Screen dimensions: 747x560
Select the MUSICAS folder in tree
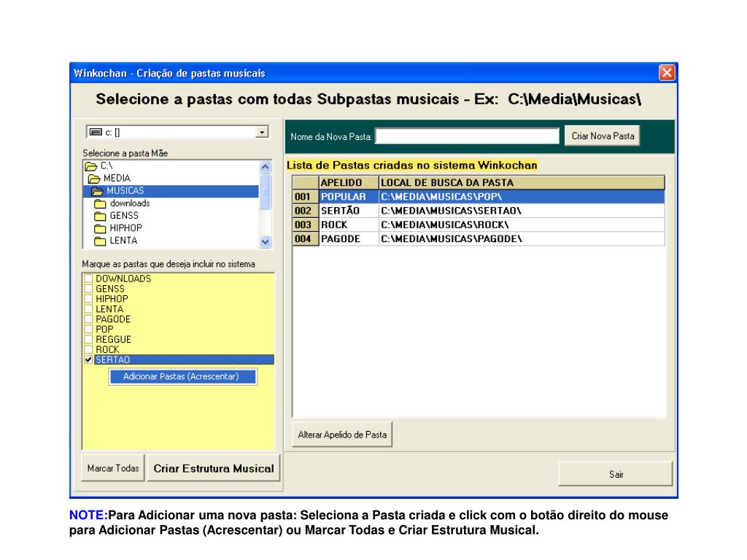pyautogui.click(x=125, y=190)
